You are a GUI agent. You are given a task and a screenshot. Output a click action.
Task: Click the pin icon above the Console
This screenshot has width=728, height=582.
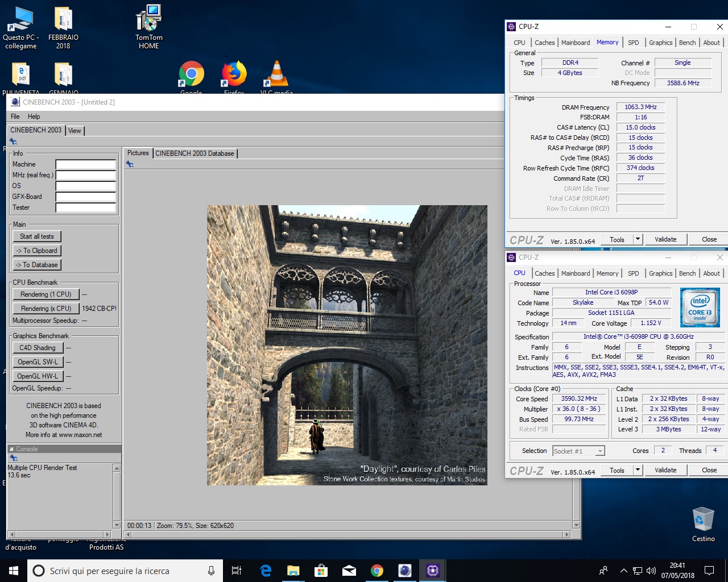click(x=14, y=458)
